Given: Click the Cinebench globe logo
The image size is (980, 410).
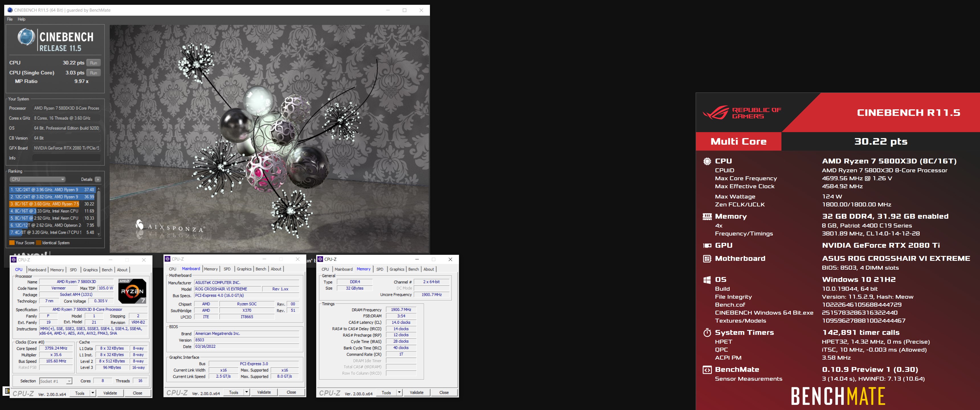Looking at the screenshot, I should pyautogui.click(x=26, y=37).
